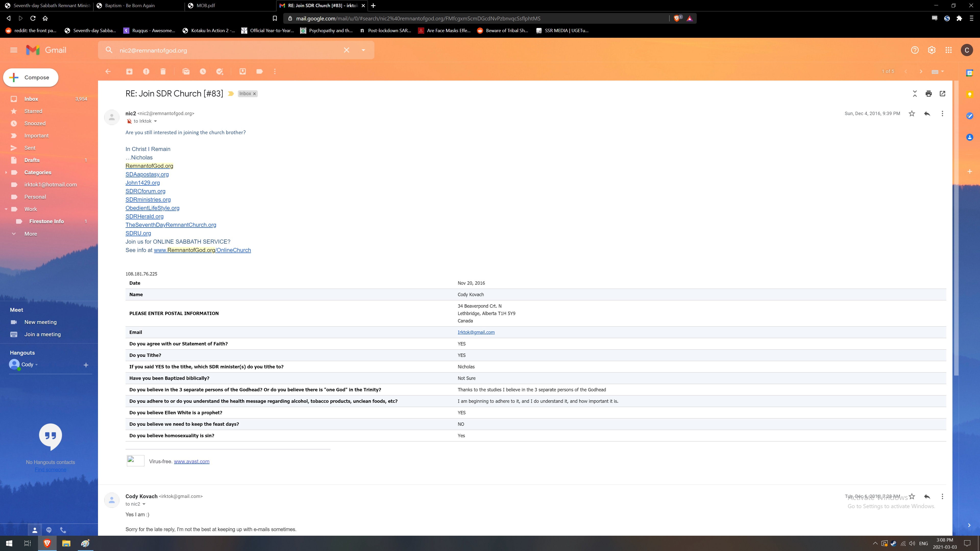
Task: Show details of recipients for nic2's message
Action: click(x=155, y=121)
